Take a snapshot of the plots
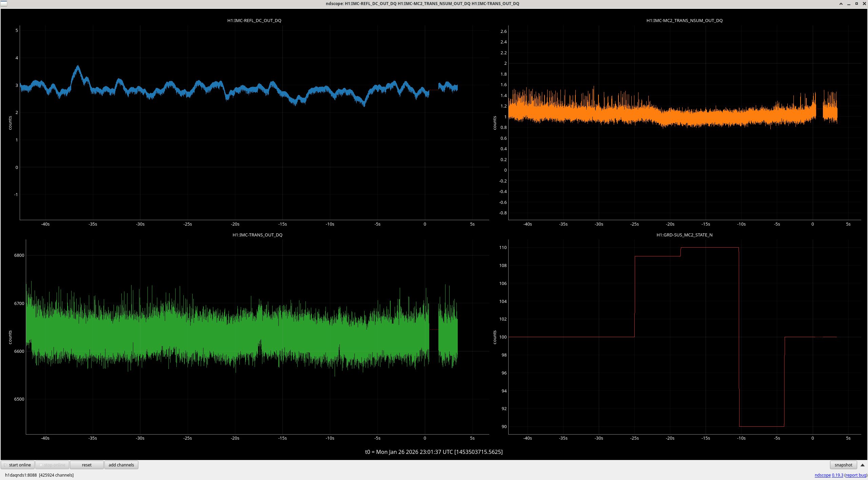Screen dimensions: 868x480 tap(843, 465)
